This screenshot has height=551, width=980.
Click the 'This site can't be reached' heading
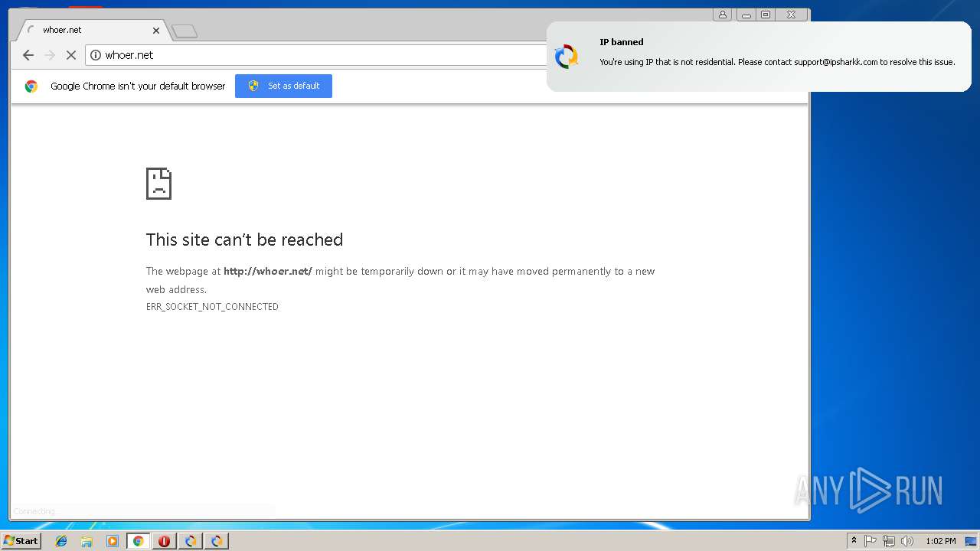coord(244,240)
